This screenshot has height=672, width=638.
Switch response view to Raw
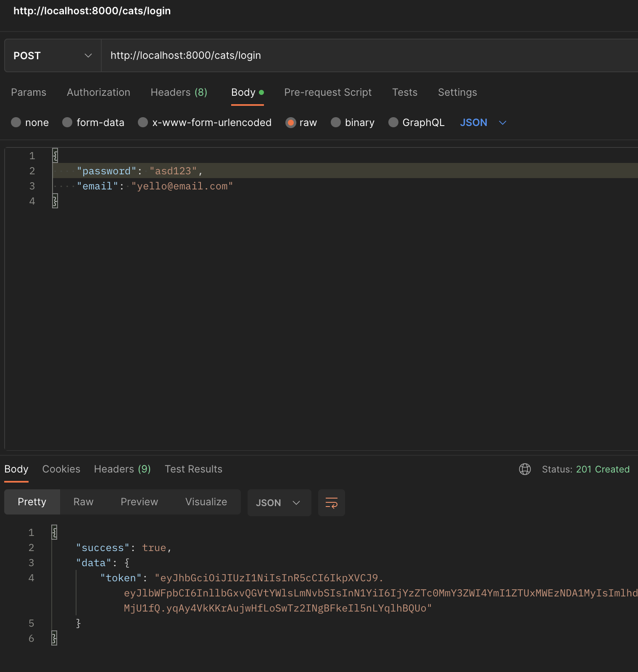coord(83,502)
